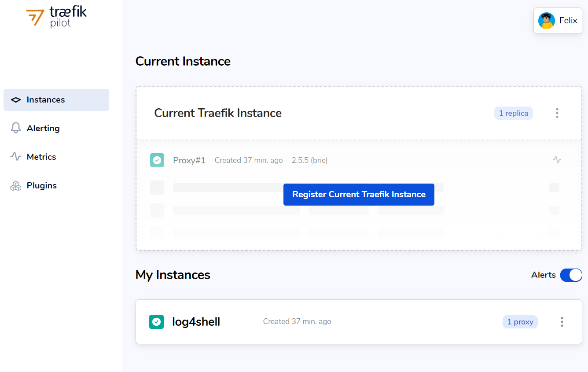Click the 2.5.5 (brie) version text
The image size is (588, 372).
coord(309,160)
